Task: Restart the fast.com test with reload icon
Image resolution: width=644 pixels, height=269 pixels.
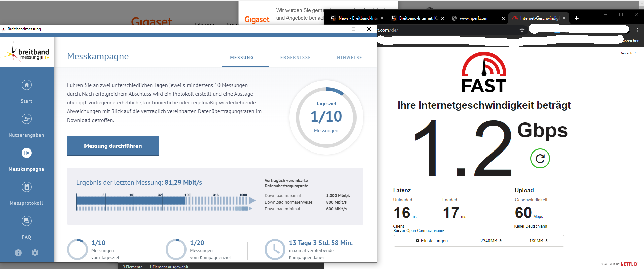Action: click(540, 159)
